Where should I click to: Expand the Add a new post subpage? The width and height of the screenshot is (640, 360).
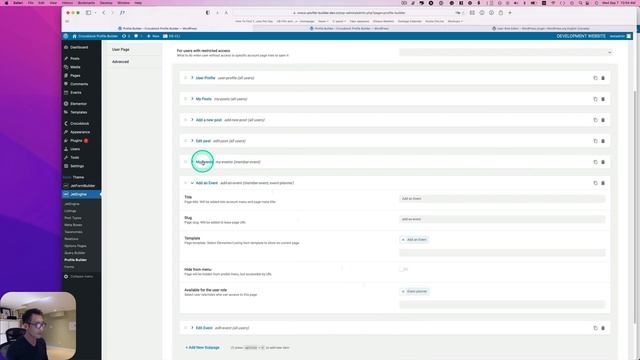click(x=192, y=120)
